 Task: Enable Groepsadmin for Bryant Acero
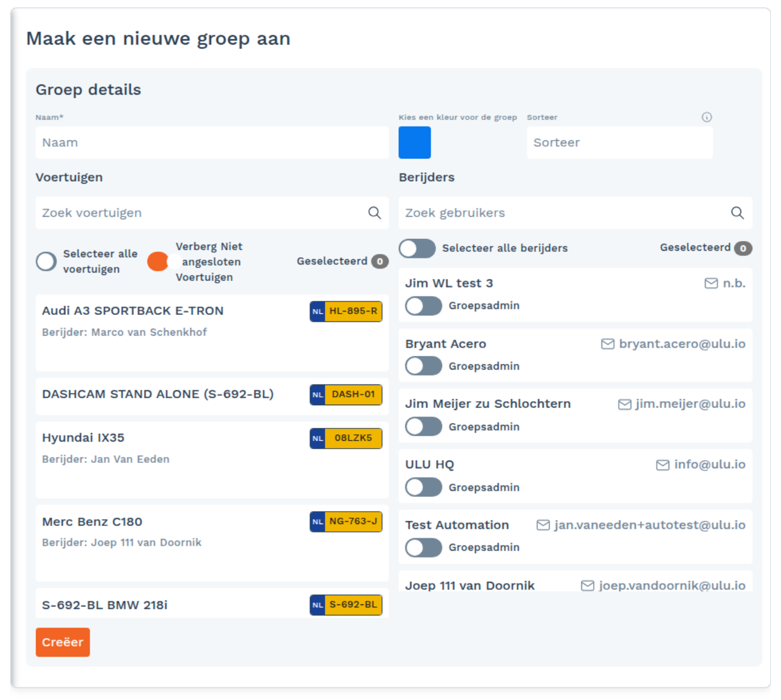click(424, 366)
